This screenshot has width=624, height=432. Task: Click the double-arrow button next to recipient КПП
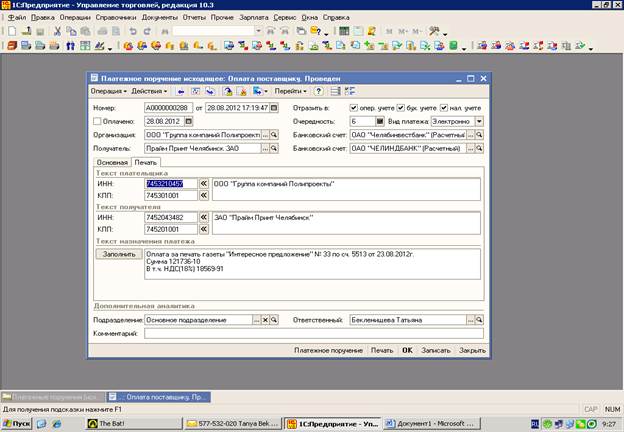[203, 228]
